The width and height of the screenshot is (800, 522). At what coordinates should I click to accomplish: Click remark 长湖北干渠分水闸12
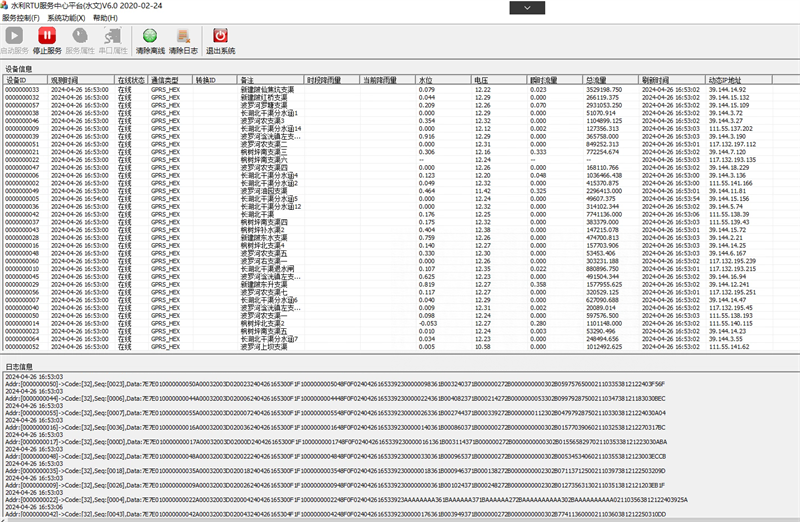point(271,207)
